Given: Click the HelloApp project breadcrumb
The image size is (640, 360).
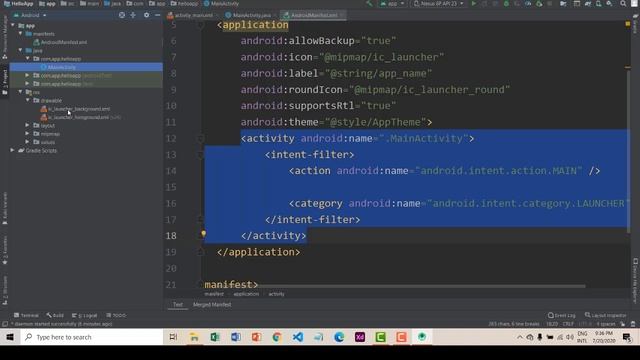Looking at the screenshot, I should 19,4.
